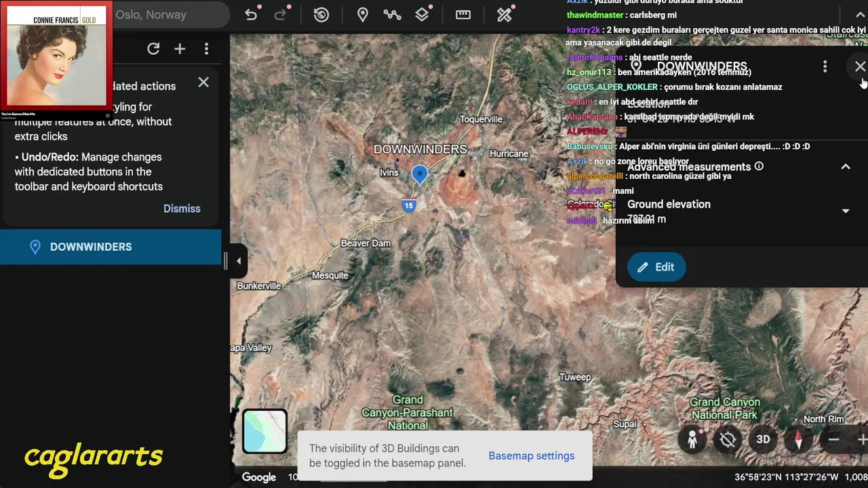Click the Connie Francis Gold album thumbnail
This screenshot has height=488, width=868.
[56, 56]
